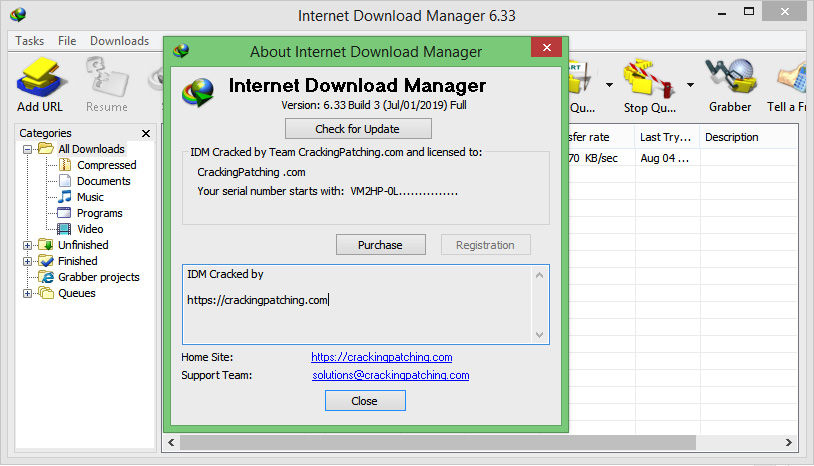
Task: Click the Close button in About dialog
Action: (365, 401)
